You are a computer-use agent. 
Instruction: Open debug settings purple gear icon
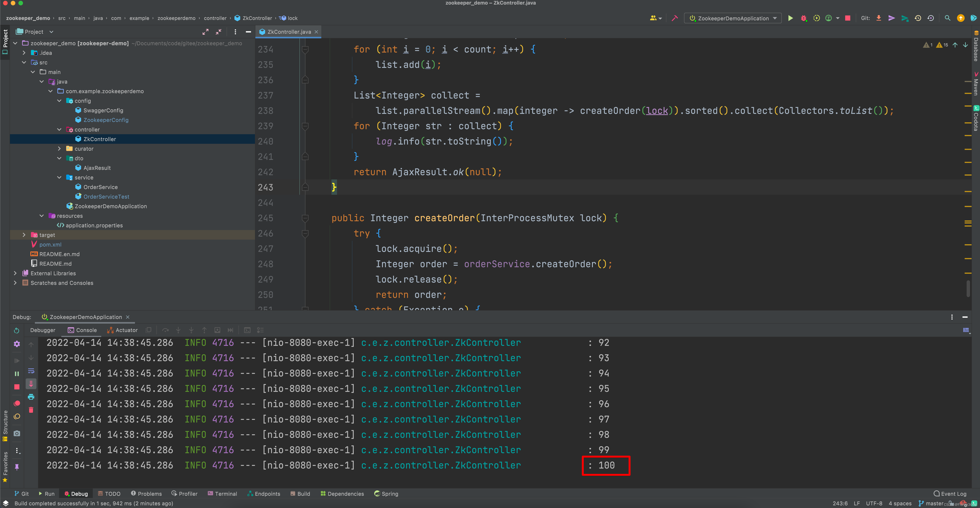tap(17, 344)
